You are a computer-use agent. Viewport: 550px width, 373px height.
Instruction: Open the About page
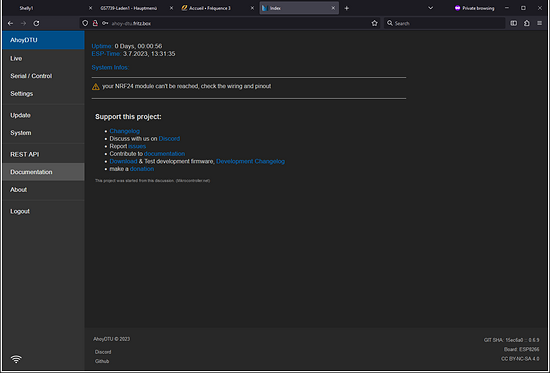pos(43,189)
